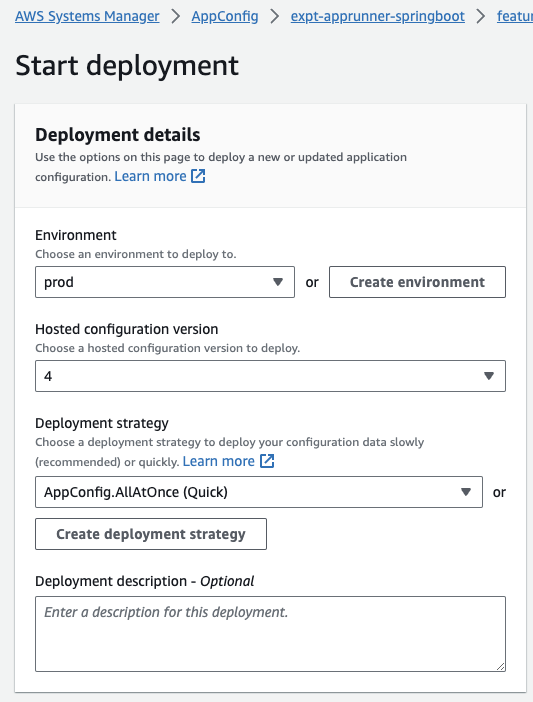This screenshot has height=702, width=533.
Task: Click the description text area resize handle
Action: (500, 666)
